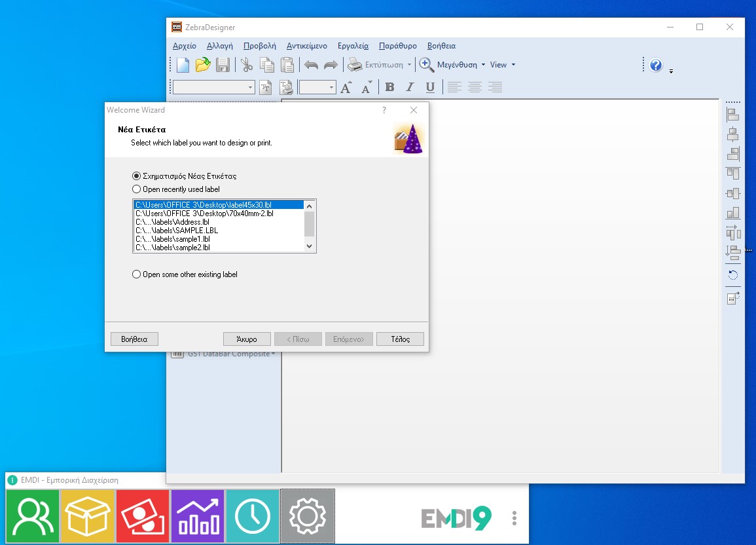Select sample2.lbl in the recent list
The width and height of the screenshot is (756, 545).
(x=219, y=248)
